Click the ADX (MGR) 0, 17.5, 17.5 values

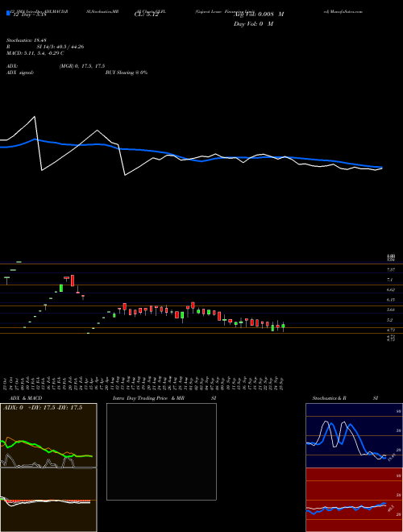[81, 66]
